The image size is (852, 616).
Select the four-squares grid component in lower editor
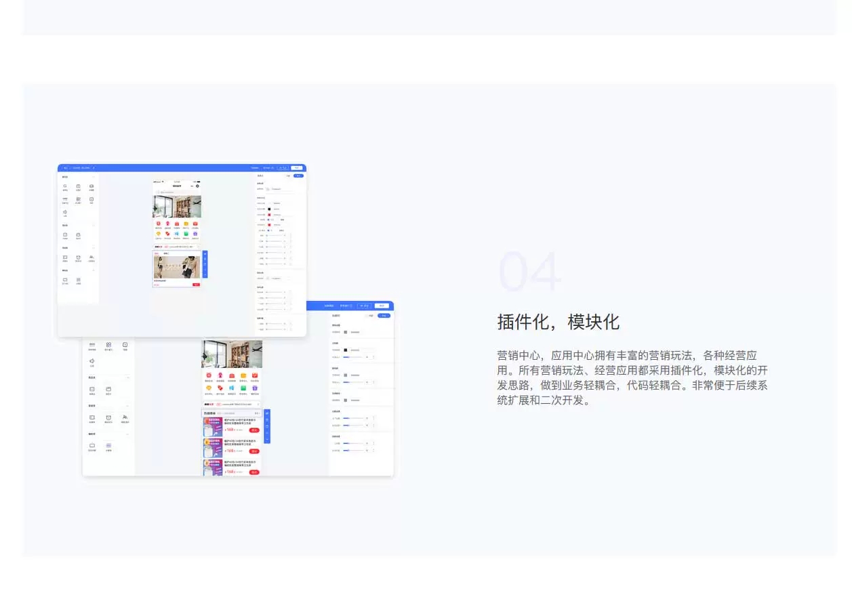(108, 346)
